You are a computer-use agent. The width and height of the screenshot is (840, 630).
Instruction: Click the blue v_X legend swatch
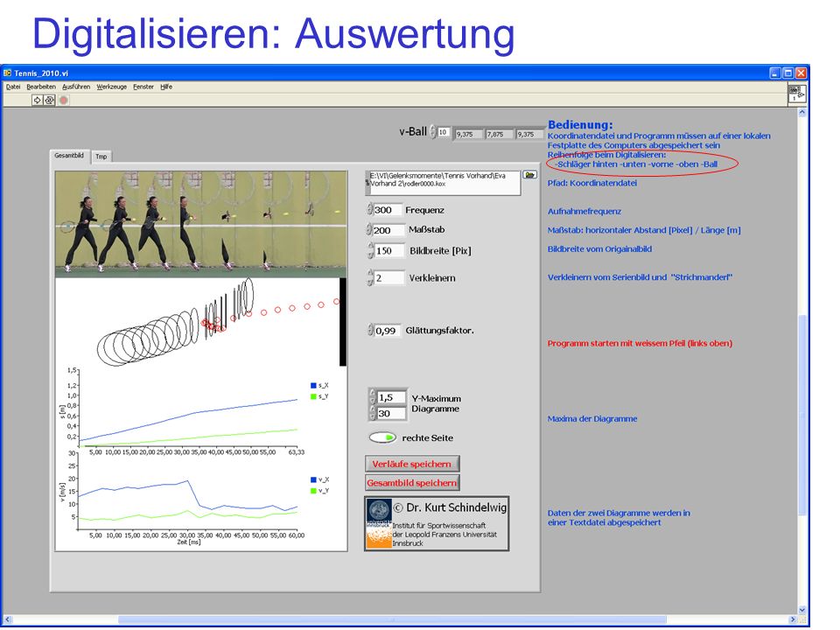313,479
